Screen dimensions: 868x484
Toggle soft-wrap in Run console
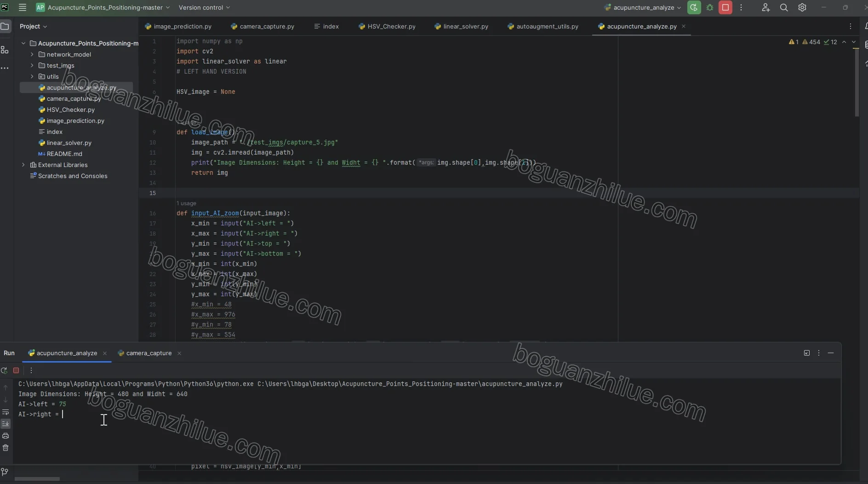(x=6, y=412)
